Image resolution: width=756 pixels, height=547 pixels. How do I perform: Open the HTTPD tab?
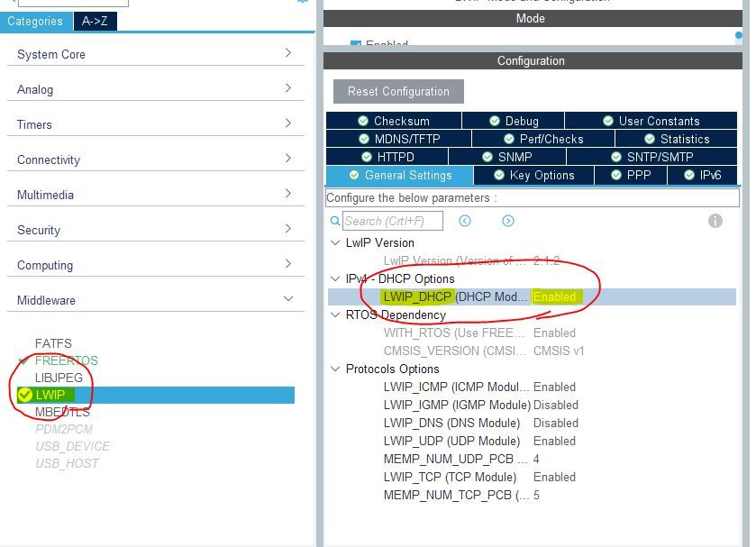click(x=387, y=157)
